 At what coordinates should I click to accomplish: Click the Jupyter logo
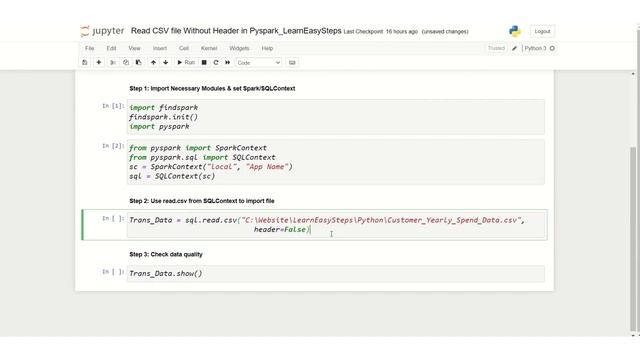tap(102, 31)
